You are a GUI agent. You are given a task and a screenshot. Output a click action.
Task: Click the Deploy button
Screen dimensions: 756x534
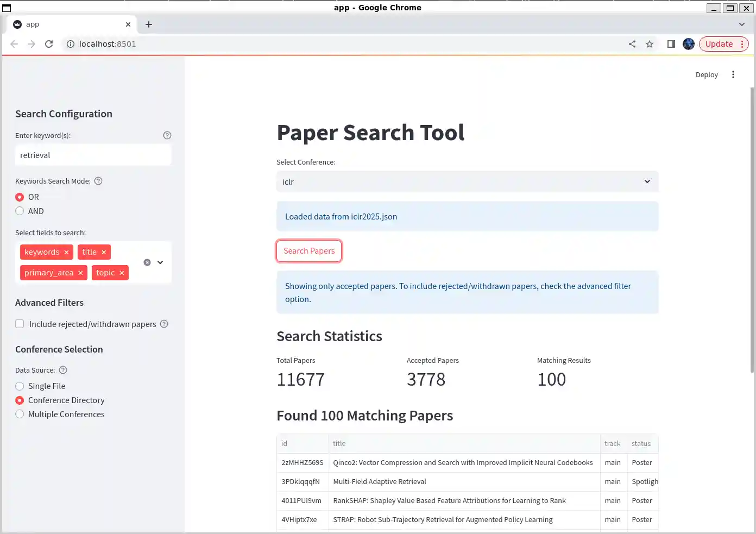coord(707,74)
